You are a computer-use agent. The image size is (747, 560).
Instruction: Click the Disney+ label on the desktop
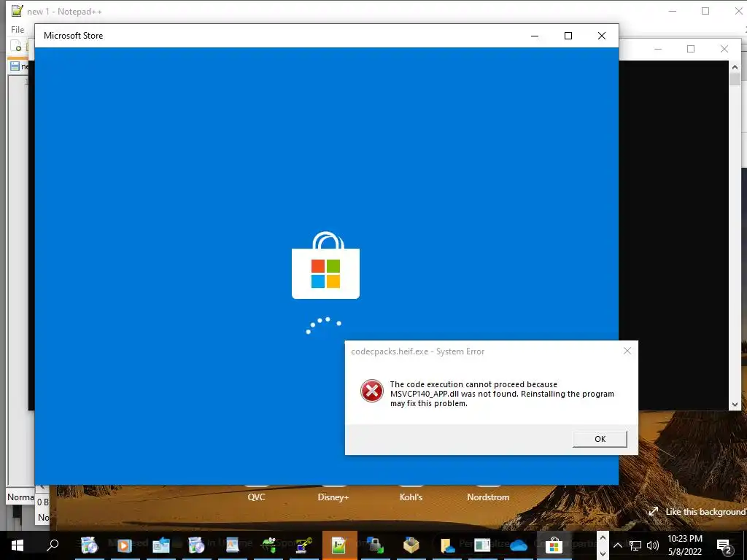(x=333, y=497)
